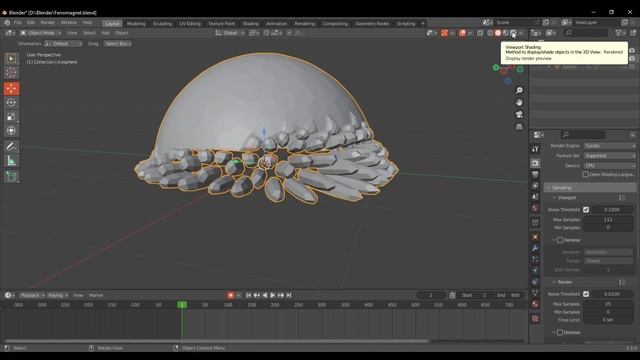This screenshot has height=360, width=640.
Task: Open the 3D viewport Add menu
Action: click(105, 33)
